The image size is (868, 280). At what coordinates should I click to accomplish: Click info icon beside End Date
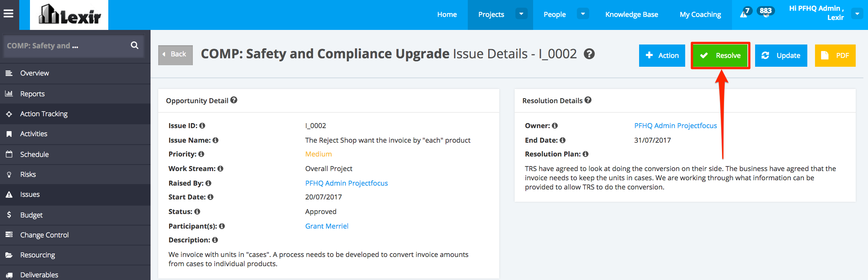coord(563,140)
